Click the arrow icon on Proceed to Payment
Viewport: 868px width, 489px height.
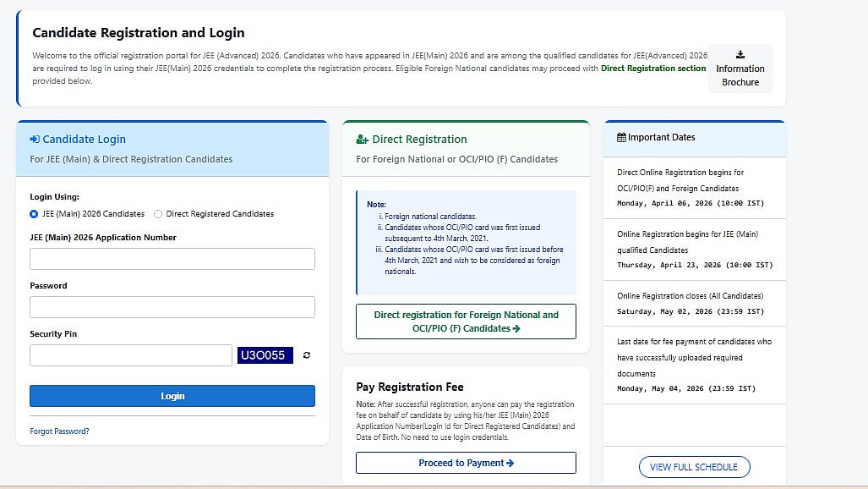pyautogui.click(x=510, y=463)
